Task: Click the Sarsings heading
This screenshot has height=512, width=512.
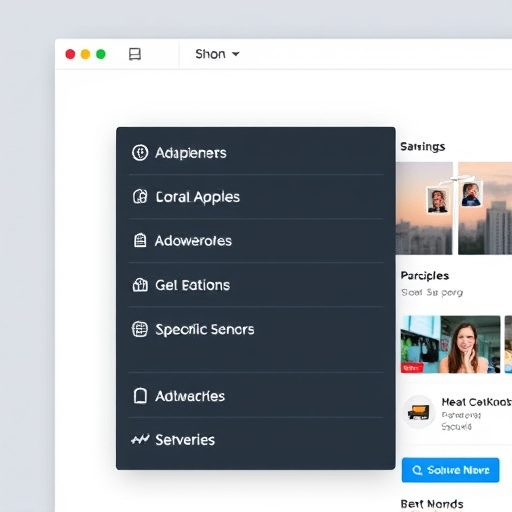Action: [423, 147]
